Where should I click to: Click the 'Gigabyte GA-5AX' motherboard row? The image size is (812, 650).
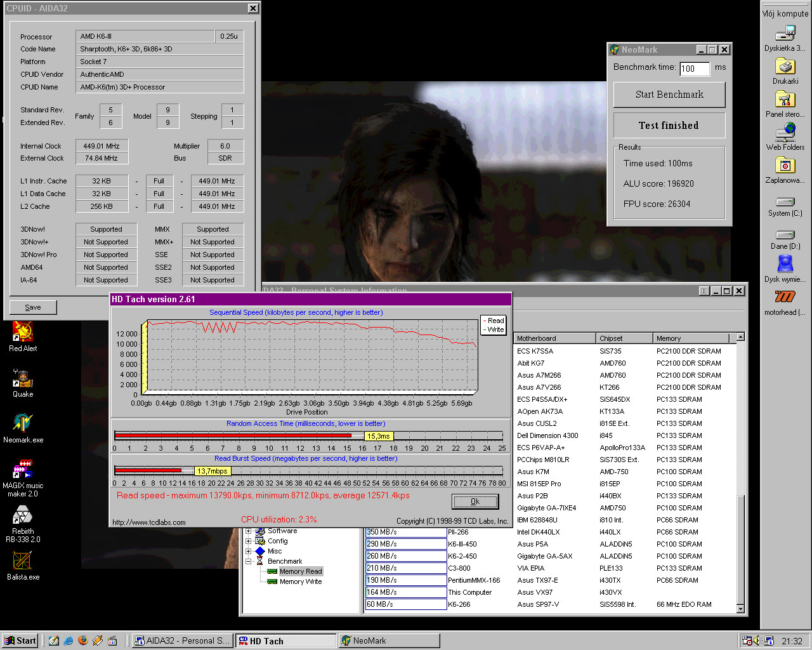pos(551,556)
